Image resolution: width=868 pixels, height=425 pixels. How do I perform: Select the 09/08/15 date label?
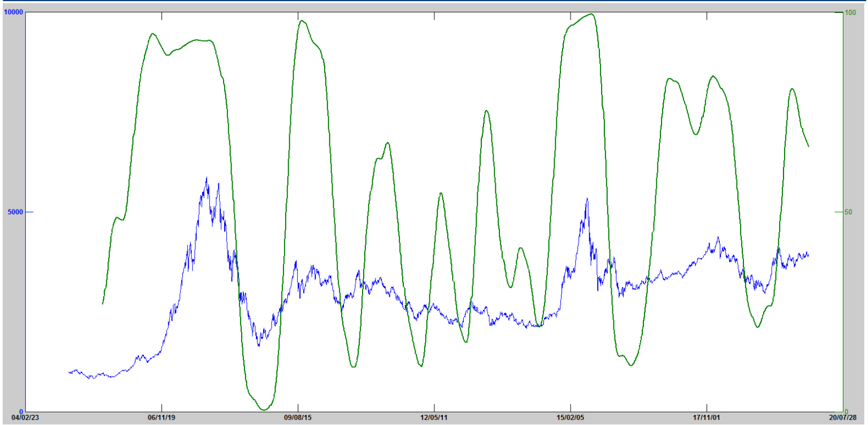click(x=298, y=418)
